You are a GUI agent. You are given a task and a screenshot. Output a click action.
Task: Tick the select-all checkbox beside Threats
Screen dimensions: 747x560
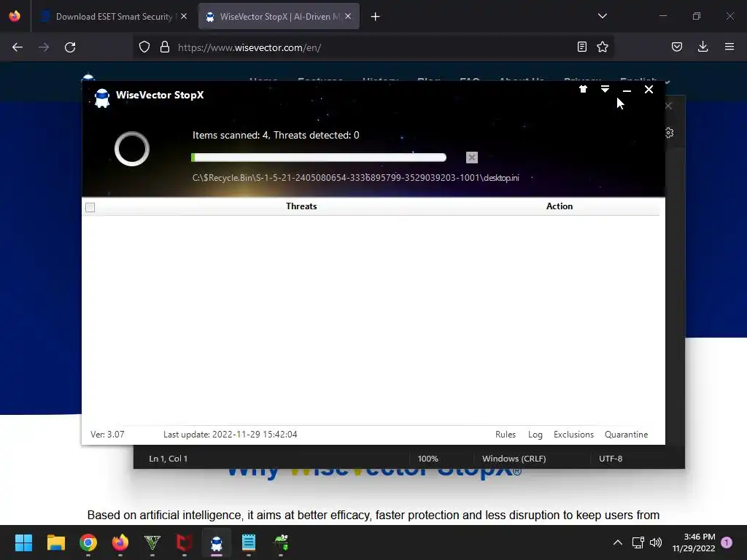tap(90, 207)
